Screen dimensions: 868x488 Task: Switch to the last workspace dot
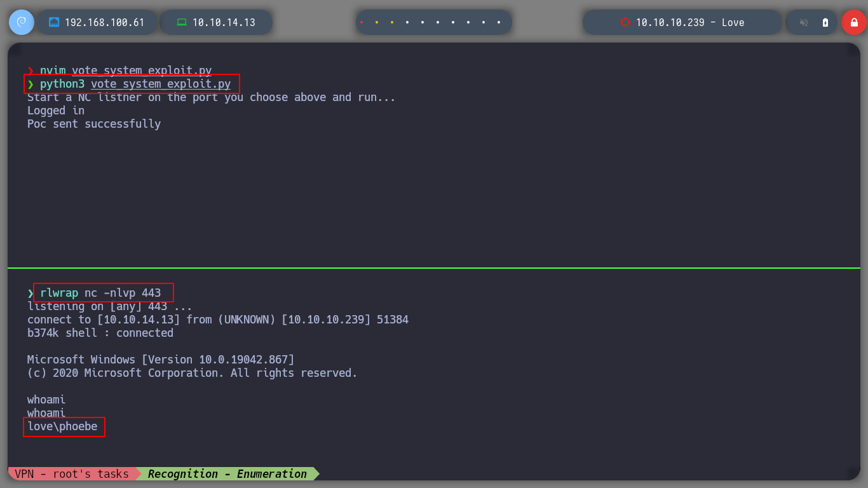click(x=499, y=22)
